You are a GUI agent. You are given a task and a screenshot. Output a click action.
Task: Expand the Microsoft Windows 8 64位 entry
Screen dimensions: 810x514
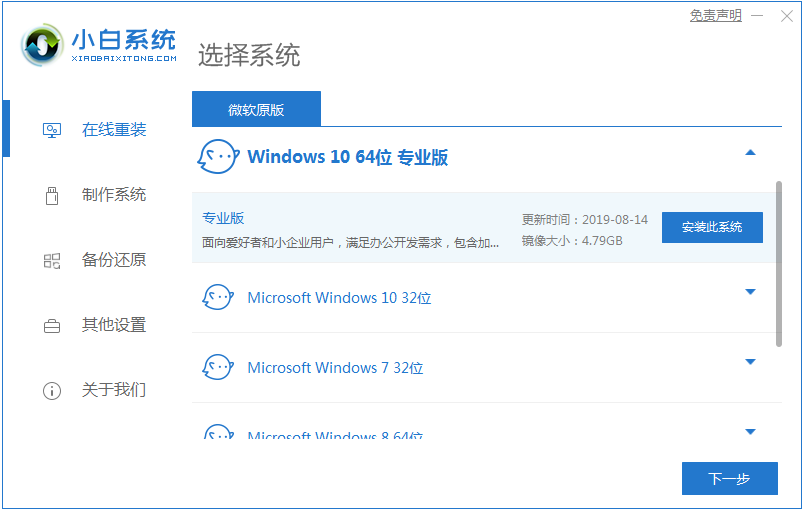click(x=751, y=431)
